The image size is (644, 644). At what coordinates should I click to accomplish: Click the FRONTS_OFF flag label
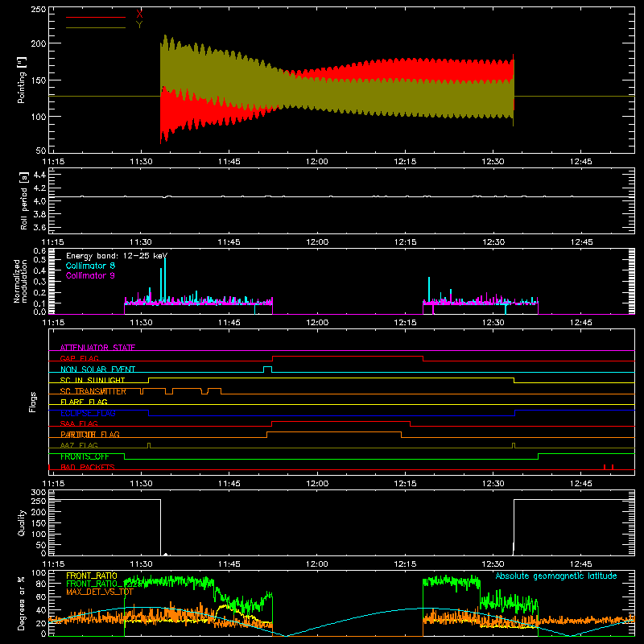(85, 456)
